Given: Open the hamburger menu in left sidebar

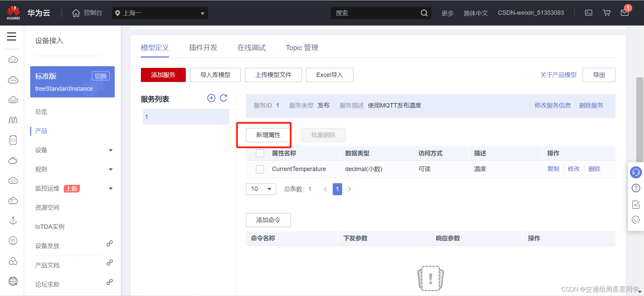Looking at the screenshot, I should [12, 36].
